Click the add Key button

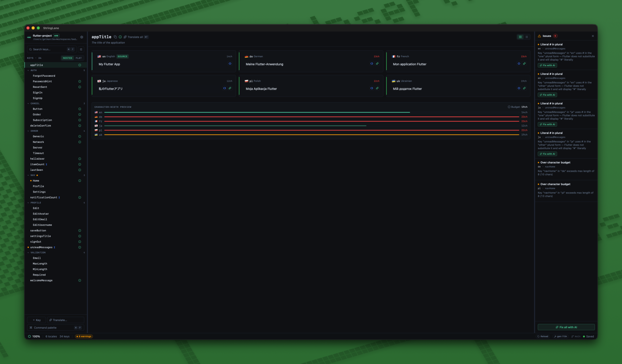click(x=36, y=320)
